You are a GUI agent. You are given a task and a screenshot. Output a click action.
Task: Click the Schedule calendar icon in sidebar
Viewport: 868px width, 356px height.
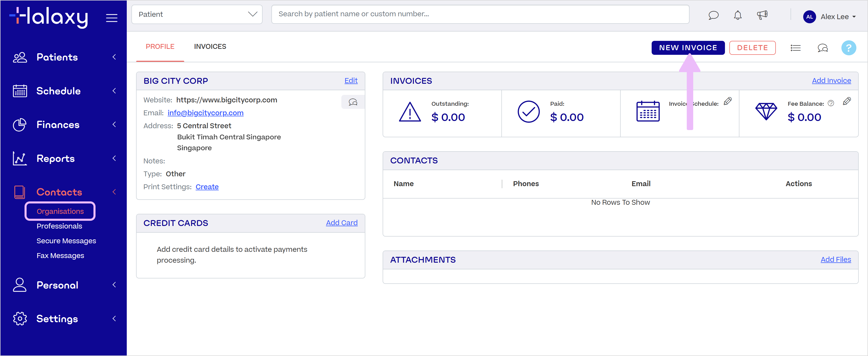click(20, 91)
